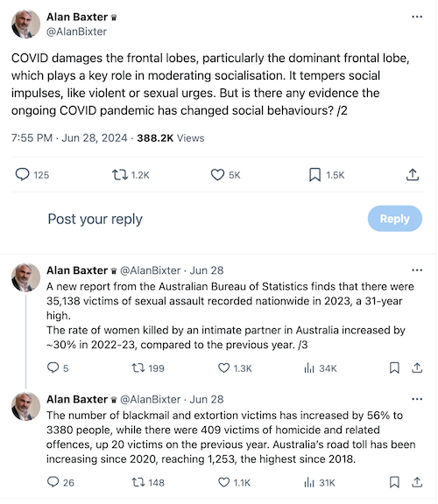The width and height of the screenshot is (438, 504).
Task: Open more options menu on main tweet
Action: tap(417, 17)
